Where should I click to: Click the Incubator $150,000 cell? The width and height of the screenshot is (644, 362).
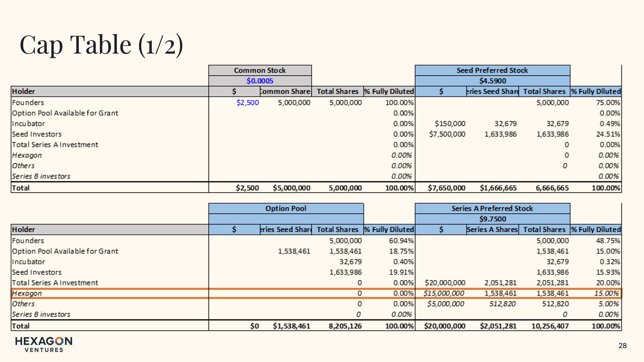(x=450, y=124)
